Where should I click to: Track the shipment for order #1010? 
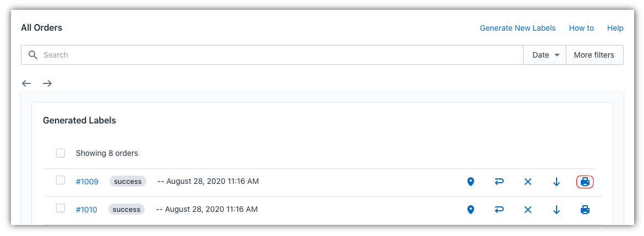click(471, 210)
